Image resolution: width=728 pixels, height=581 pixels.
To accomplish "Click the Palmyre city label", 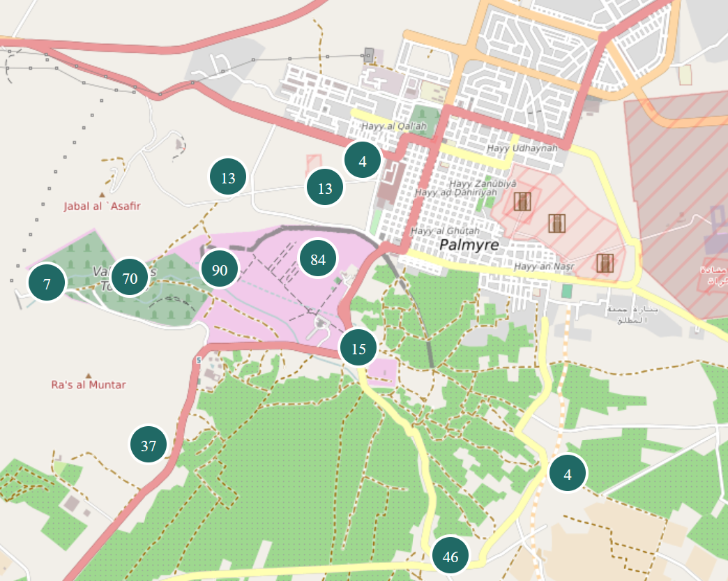I will [469, 245].
